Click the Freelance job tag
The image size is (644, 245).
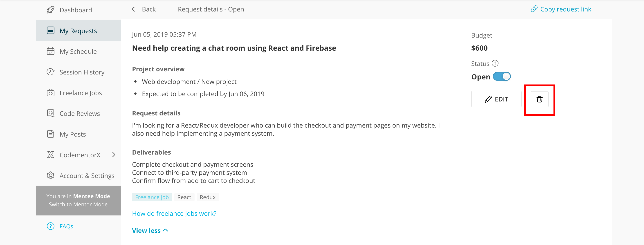coord(152,197)
